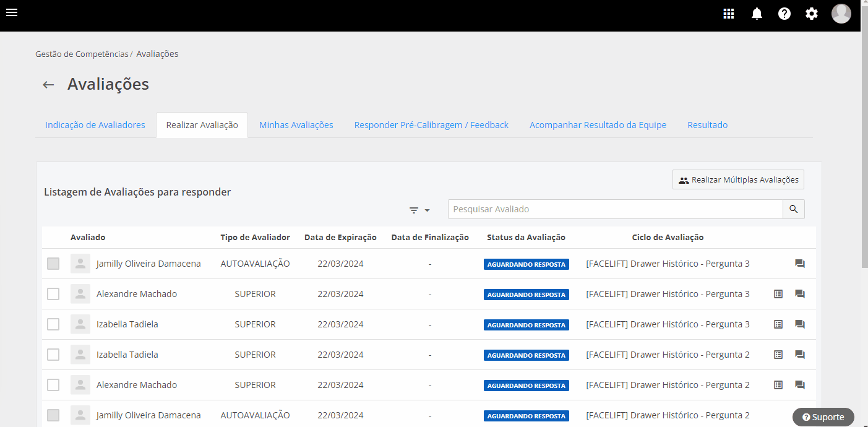Check the box for Alexandre Machado Pergunta 3
Screen dimensions: 868x427
[x=53, y=294]
